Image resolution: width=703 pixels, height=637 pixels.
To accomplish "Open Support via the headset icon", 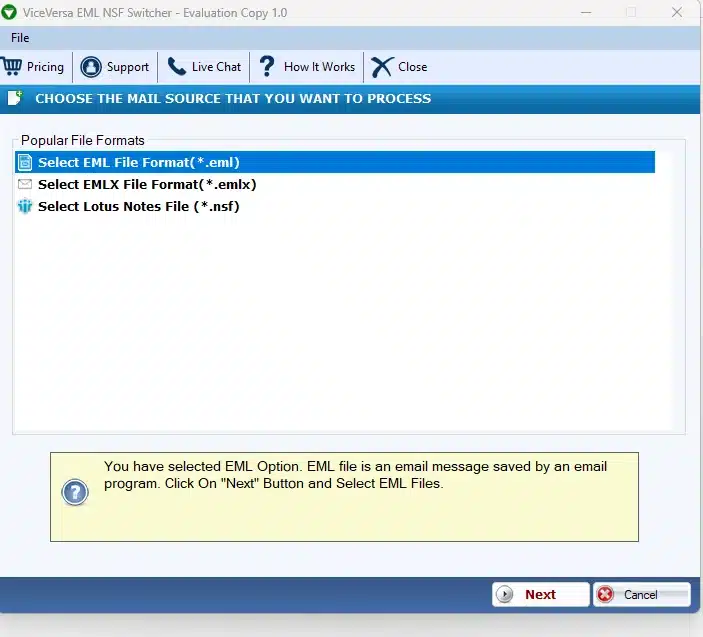I will pos(91,67).
